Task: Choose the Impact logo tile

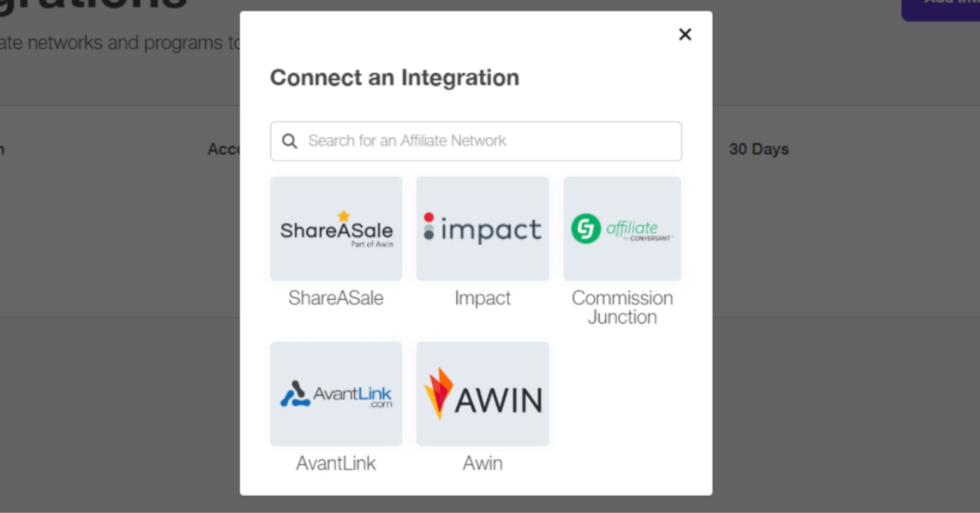Action: pos(482,228)
